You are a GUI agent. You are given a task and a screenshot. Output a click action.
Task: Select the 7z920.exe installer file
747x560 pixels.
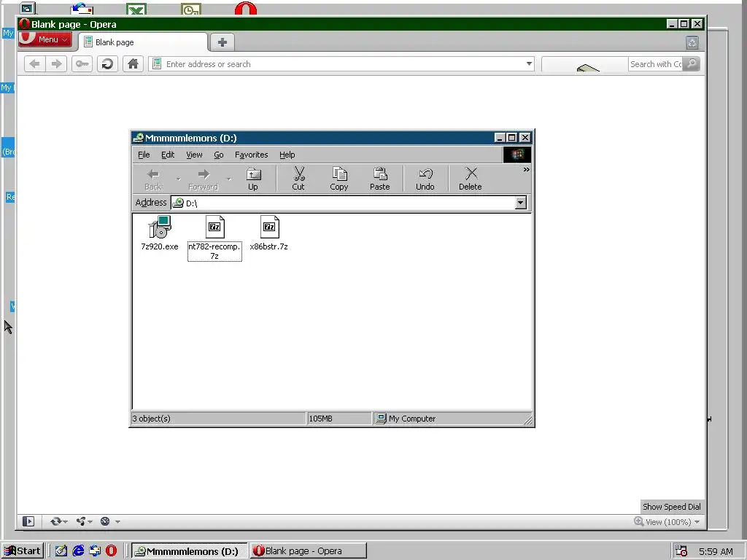coord(160,233)
